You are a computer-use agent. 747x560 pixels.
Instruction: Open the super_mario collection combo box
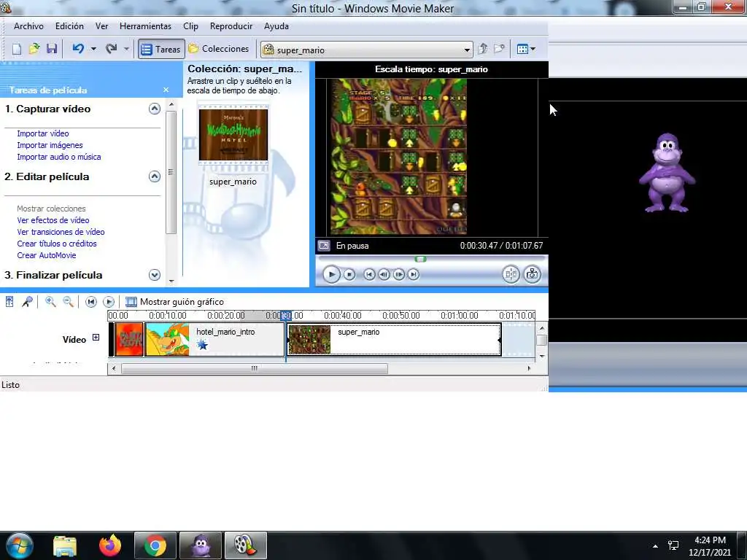366,50
